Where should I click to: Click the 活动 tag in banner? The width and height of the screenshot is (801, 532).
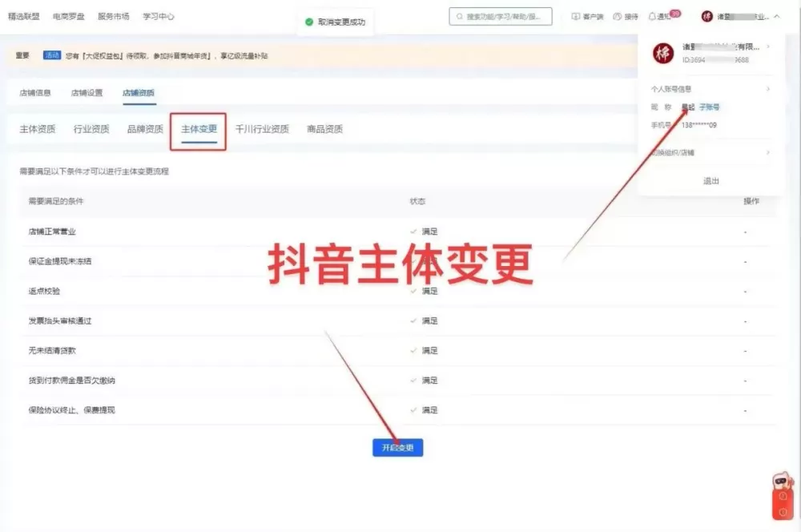pos(51,55)
